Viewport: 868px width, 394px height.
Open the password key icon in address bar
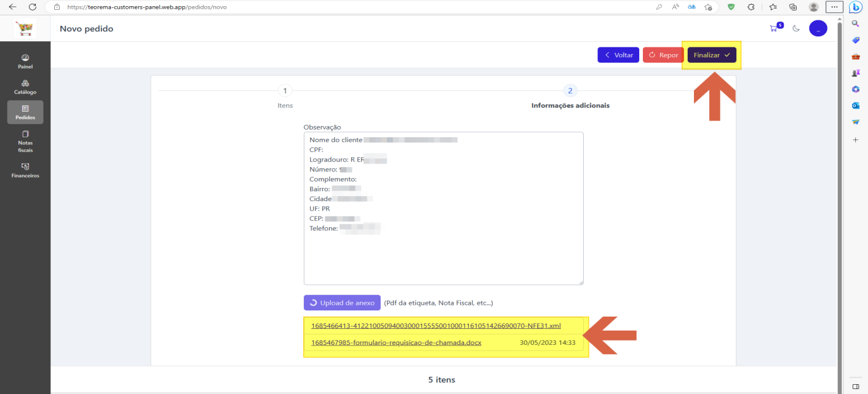coord(659,7)
